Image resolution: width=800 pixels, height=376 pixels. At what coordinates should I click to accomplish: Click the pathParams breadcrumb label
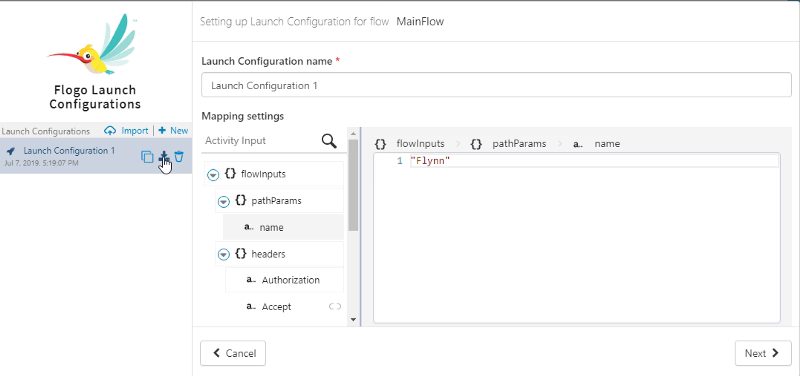(519, 144)
